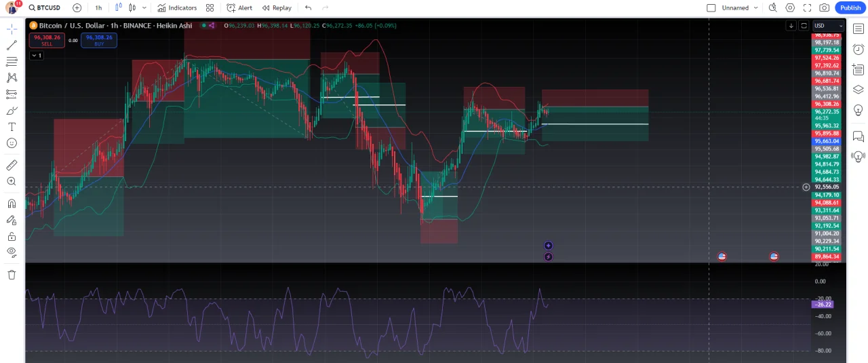868x363 pixels.
Task: Toggle magnet mode in left toolbar
Action: pyautogui.click(x=12, y=204)
